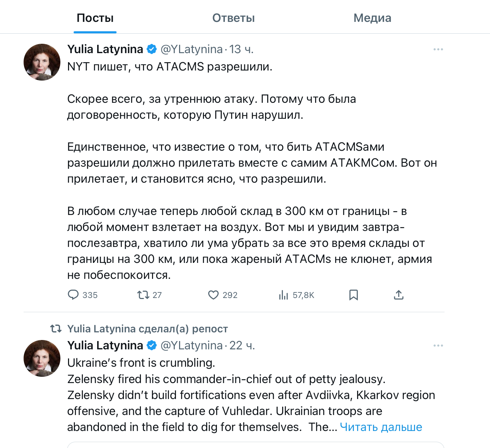Click Yulia Latynina name on reposted post
The height and width of the screenshot is (448, 490).
[105, 346]
